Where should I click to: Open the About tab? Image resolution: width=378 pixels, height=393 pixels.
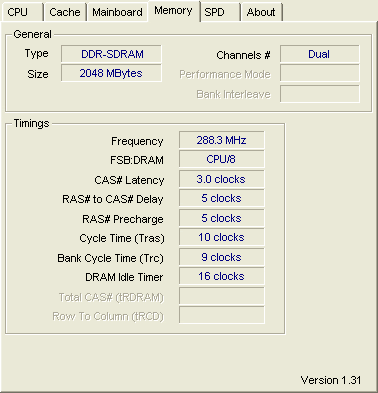click(x=261, y=12)
